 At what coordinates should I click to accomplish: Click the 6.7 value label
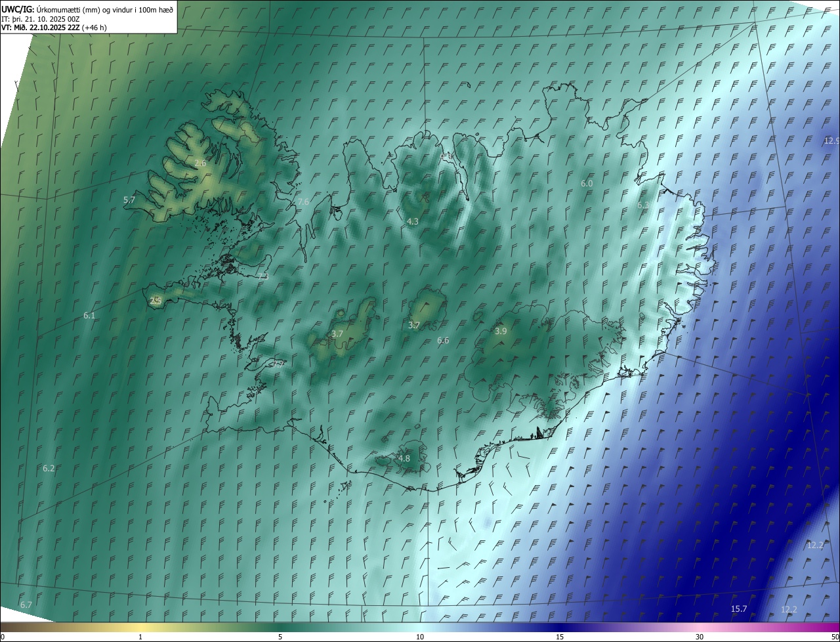point(26,604)
